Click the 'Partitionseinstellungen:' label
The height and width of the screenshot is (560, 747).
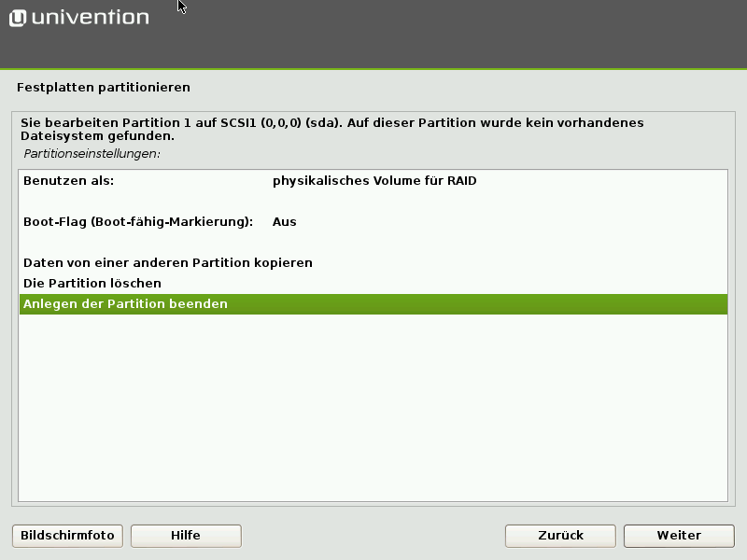92,154
